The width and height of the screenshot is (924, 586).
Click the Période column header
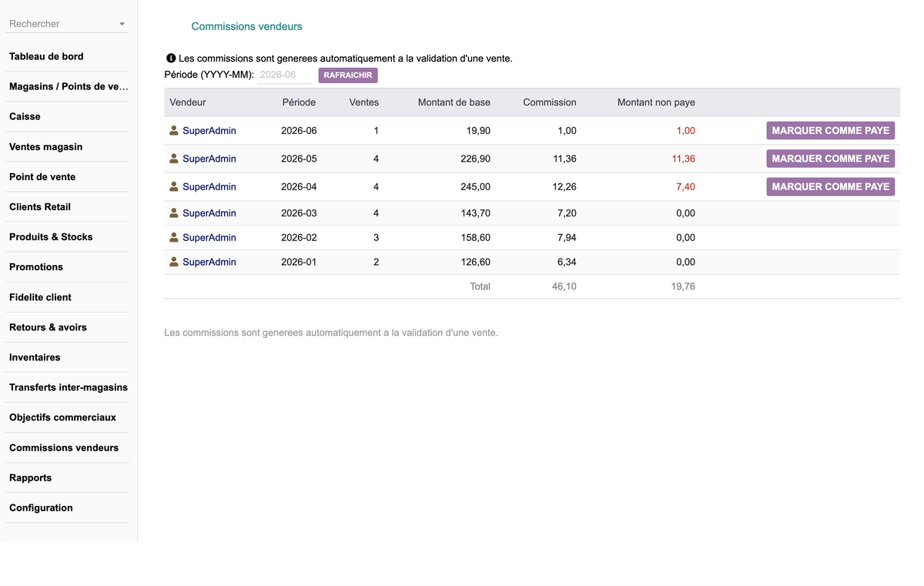click(x=299, y=102)
